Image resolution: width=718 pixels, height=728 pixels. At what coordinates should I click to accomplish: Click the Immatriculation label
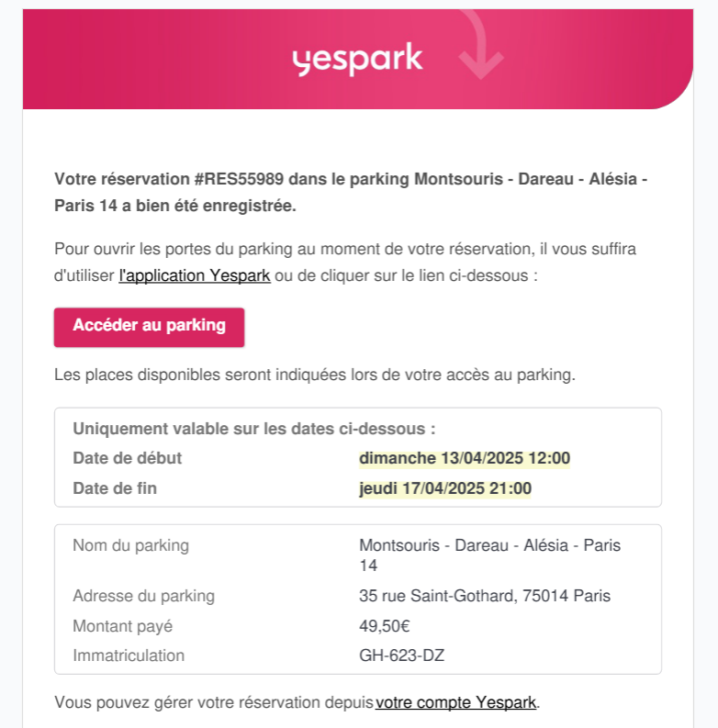coord(129,655)
